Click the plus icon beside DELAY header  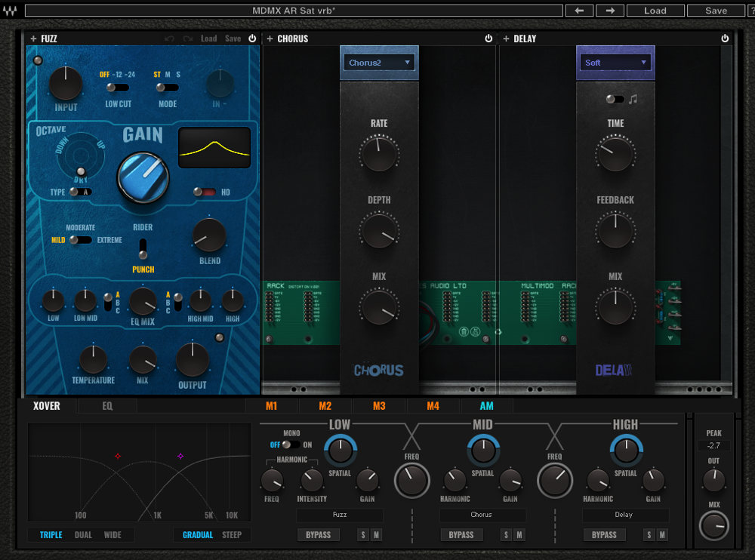coord(506,38)
